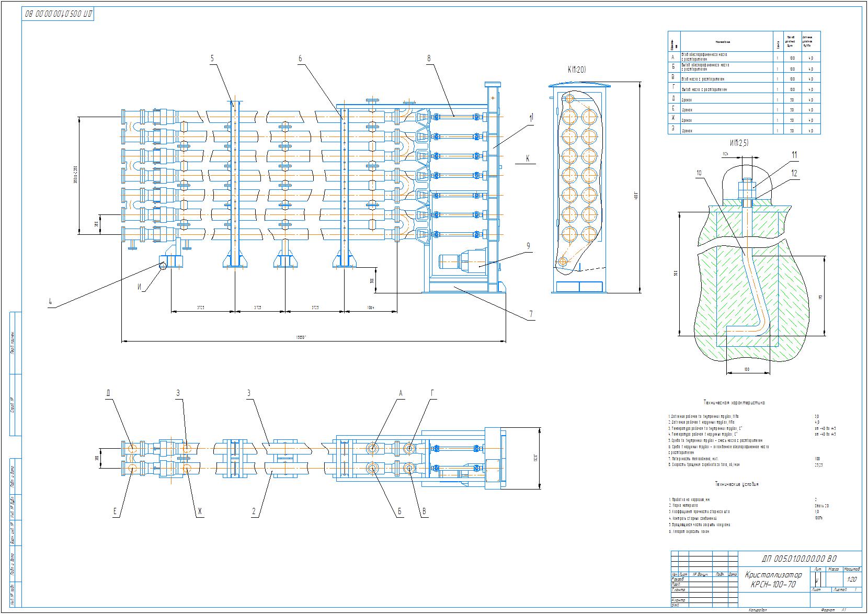Screen dimensions: 868x614
Task: Click nozzle label 'В' below the plan view
Action: click(x=425, y=511)
